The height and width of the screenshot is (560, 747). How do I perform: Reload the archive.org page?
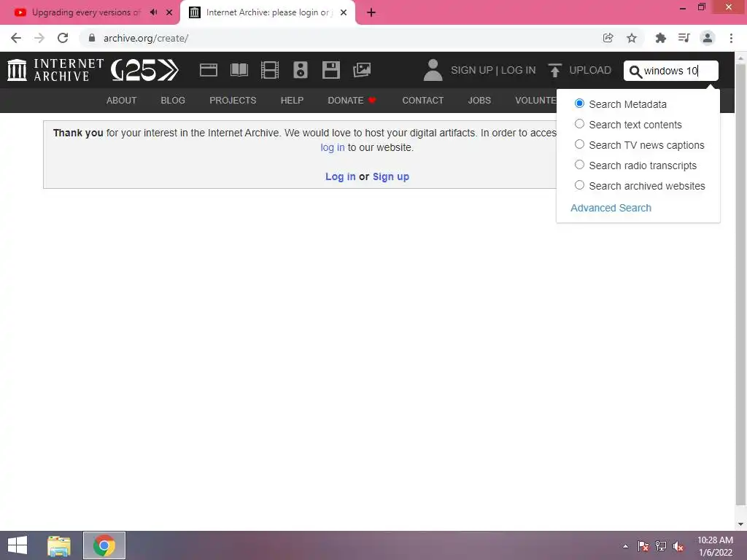pos(63,38)
